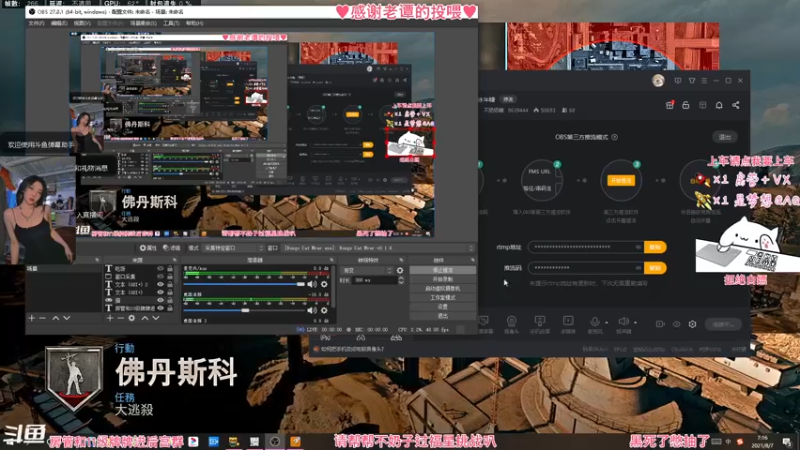Move the selected source down
The height and width of the screenshot is (450, 800).
[156, 318]
